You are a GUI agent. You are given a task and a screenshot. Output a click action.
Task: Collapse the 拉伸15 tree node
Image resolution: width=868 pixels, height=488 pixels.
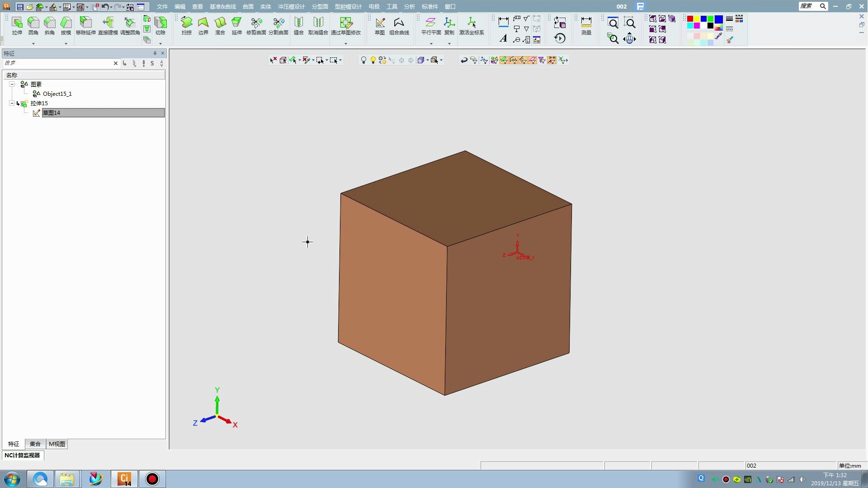(x=12, y=103)
